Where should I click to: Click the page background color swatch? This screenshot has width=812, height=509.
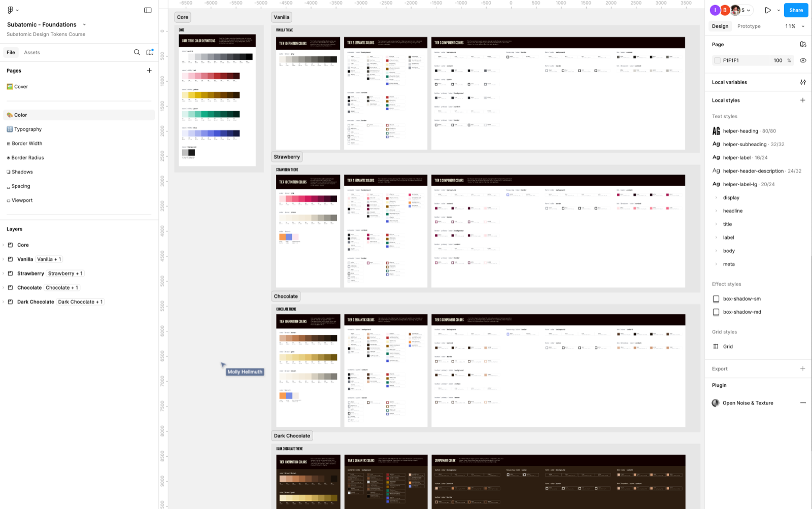pos(717,60)
